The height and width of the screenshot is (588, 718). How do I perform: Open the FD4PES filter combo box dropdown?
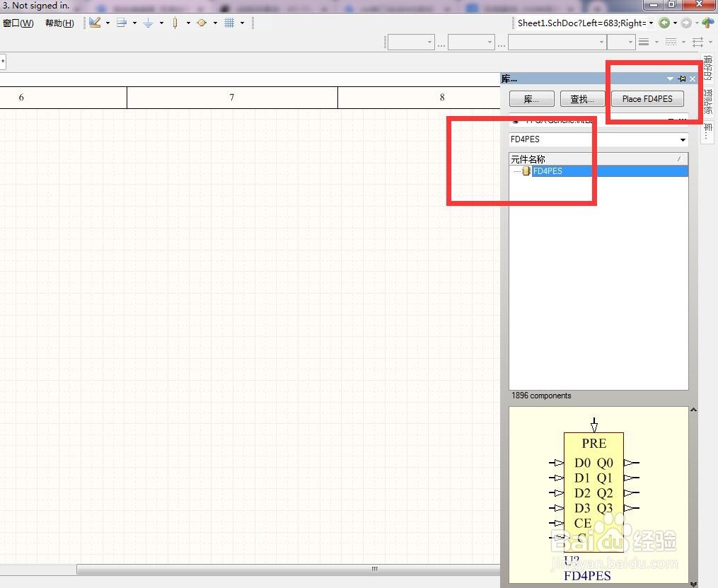[x=683, y=139]
